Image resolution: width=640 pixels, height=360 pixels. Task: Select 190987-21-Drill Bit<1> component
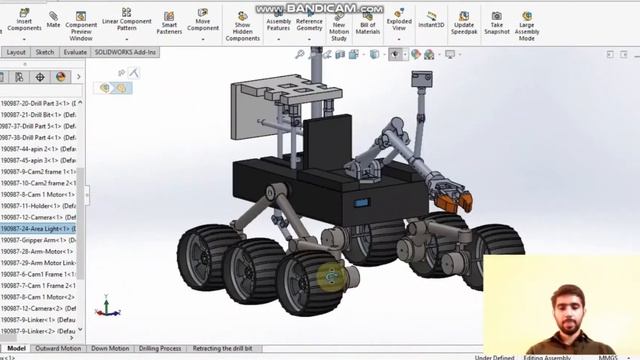tap(38, 115)
